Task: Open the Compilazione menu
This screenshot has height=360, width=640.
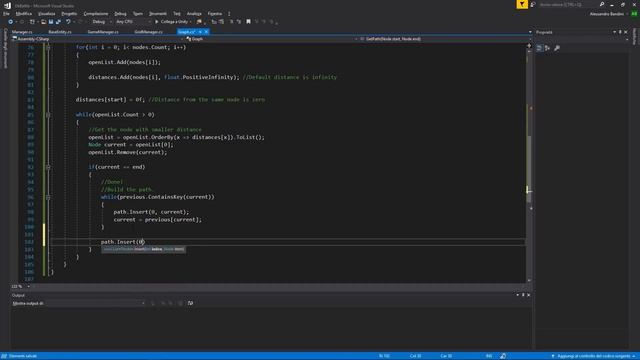Action: (x=96, y=13)
